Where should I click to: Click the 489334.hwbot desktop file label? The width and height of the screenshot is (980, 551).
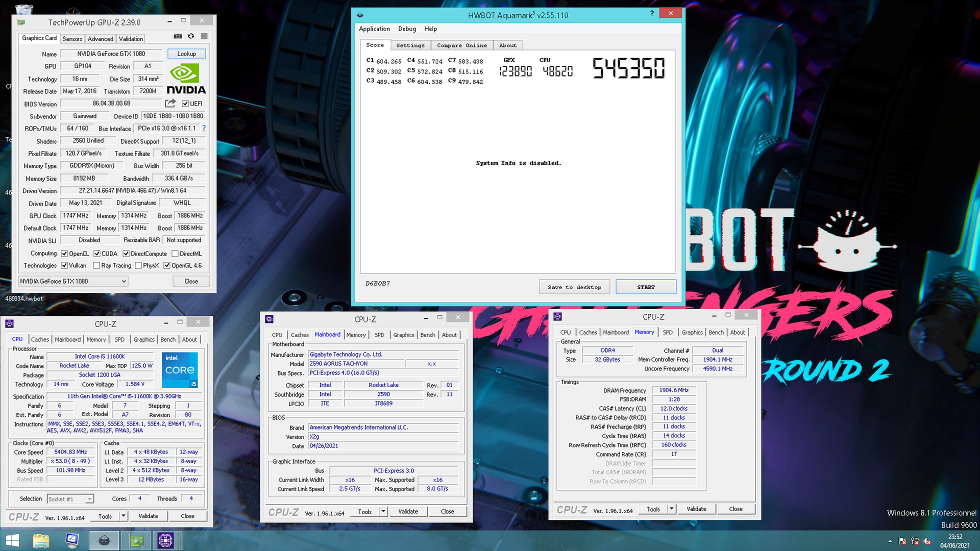point(24,298)
